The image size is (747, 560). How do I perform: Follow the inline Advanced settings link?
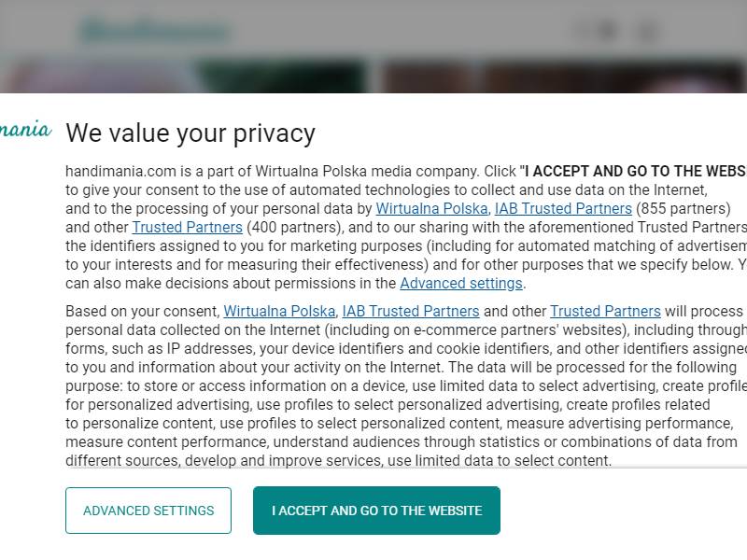click(461, 284)
